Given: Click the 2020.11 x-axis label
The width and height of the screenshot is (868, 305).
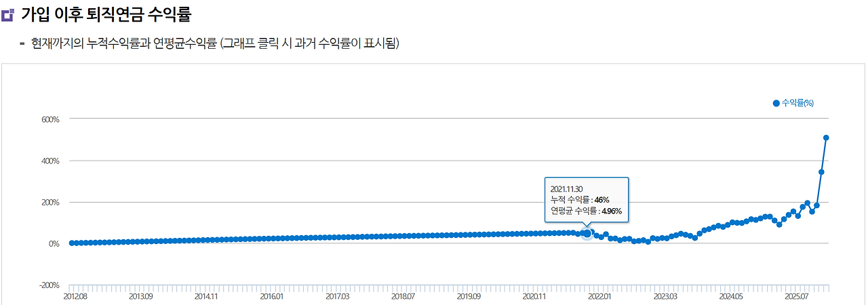Looking at the screenshot, I should (x=535, y=296).
